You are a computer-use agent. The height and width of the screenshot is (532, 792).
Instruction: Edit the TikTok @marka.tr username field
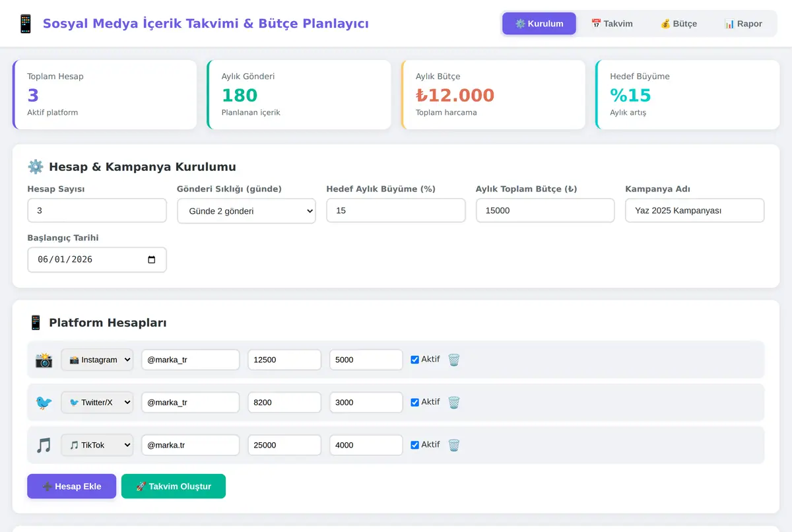pyautogui.click(x=191, y=445)
